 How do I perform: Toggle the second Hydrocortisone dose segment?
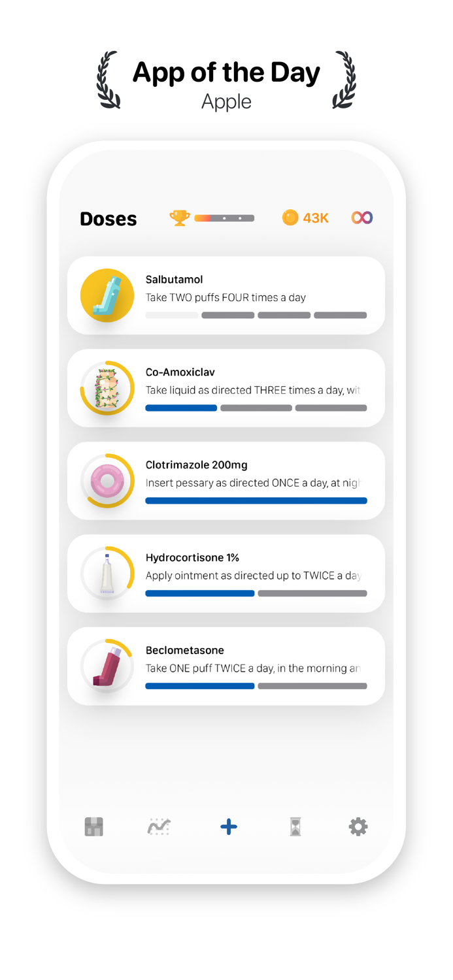tap(312, 593)
